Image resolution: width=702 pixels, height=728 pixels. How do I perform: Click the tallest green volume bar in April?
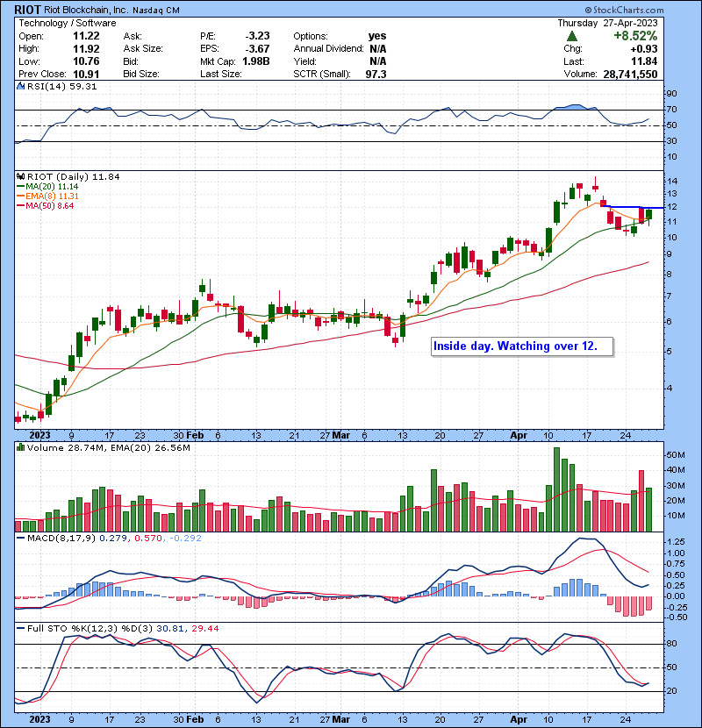pos(556,489)
